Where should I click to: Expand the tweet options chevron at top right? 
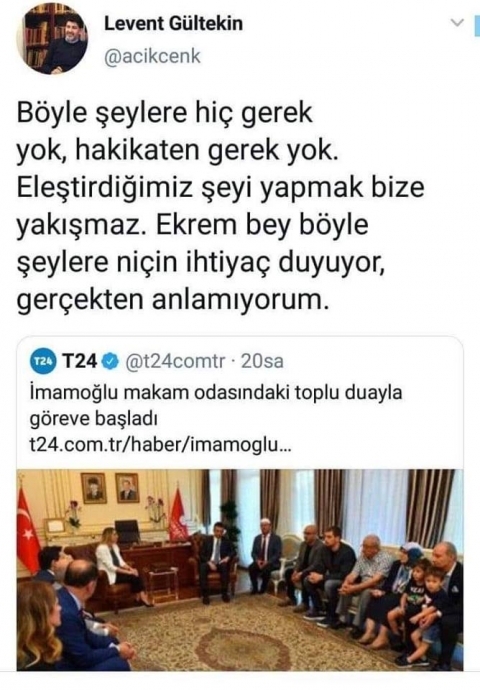(458, 22)
